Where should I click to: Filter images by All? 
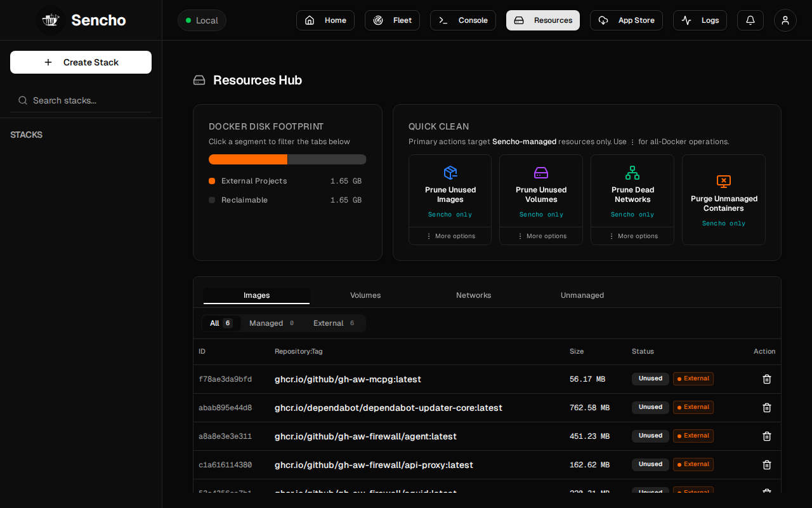click(221, 323)
